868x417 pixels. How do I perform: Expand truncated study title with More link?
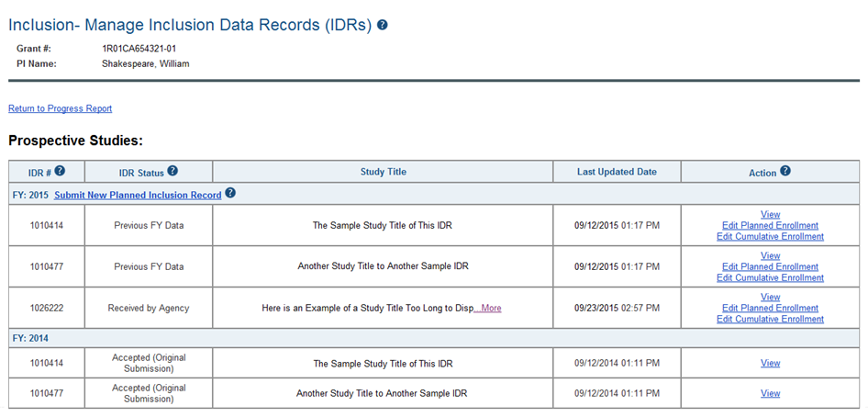point(490,309)
